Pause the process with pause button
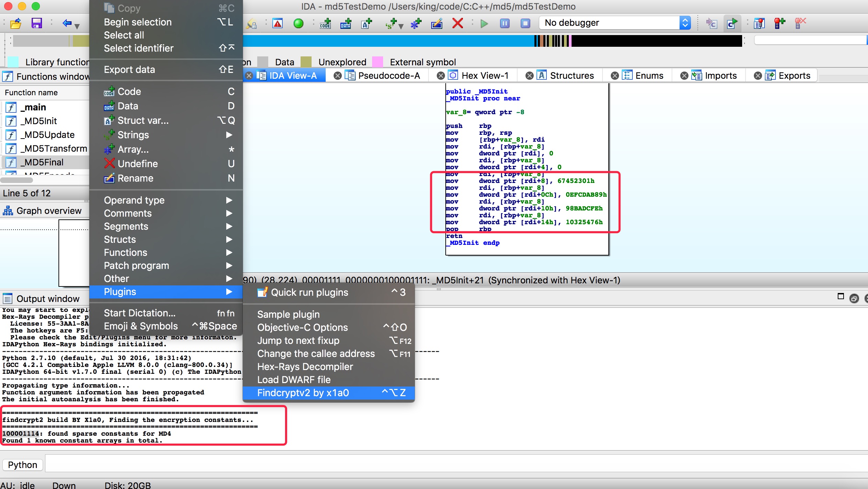 point(504,23)
